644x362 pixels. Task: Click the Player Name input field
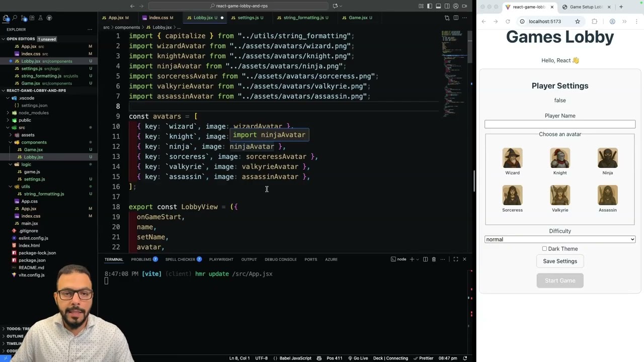pyautogui.click(x=560, y=124)
